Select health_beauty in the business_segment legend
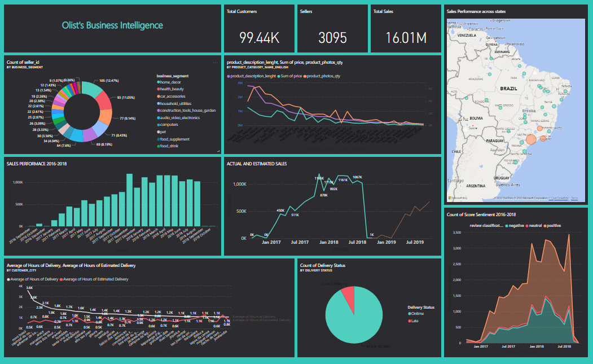This screenshot has height=364, width=593. click(x=170, y=89)
